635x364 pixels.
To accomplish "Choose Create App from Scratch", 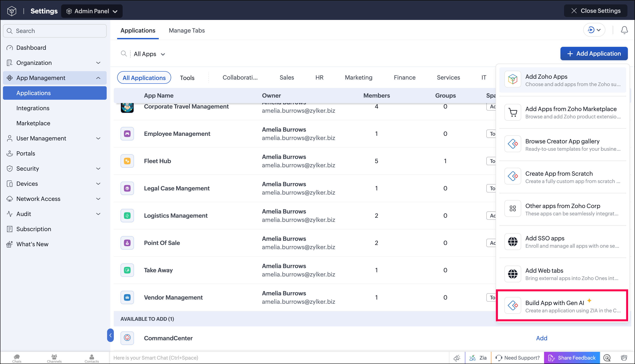I will click(x=563, y=177).
